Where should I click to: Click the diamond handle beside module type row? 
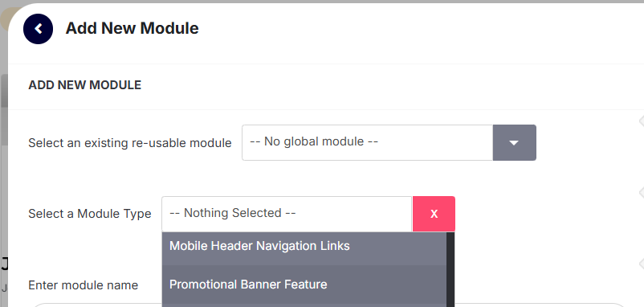point(642,192)
